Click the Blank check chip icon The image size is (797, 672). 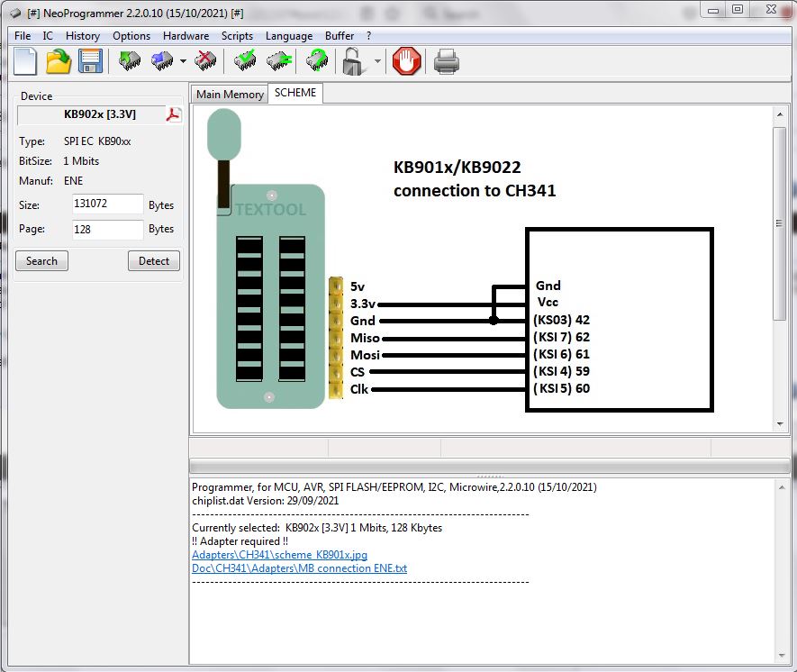point(278,61)
